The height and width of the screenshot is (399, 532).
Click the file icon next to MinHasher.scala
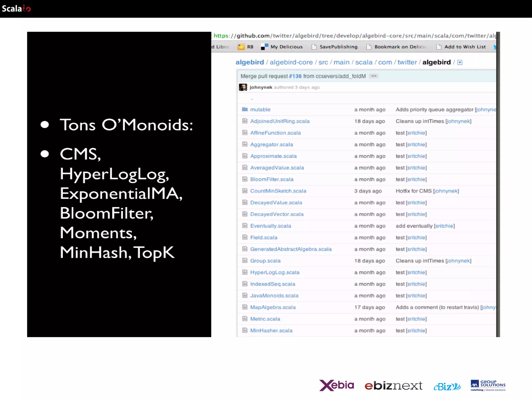click(x=244, y=330)
